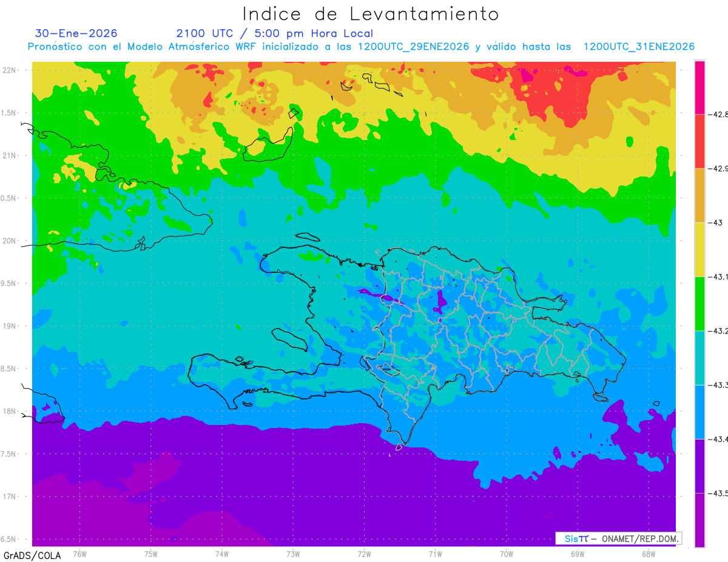
Task: Click the '70W' longitude label
Action: coord(507,554)
